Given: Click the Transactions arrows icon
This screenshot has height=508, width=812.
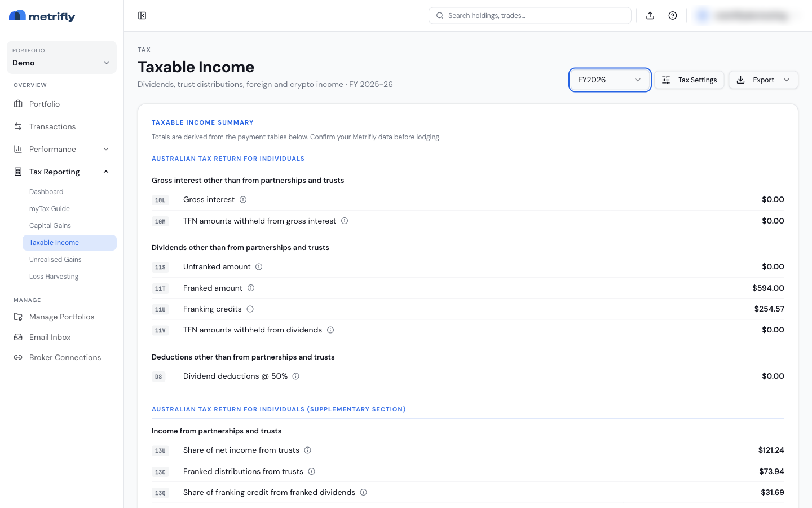Looking at the screenshot, I should click(x=18, y=126).
